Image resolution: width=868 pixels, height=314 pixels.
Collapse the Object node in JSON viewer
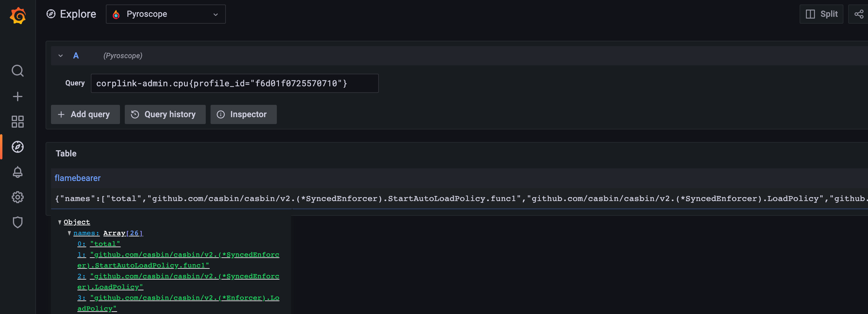[x=60, y=222]
